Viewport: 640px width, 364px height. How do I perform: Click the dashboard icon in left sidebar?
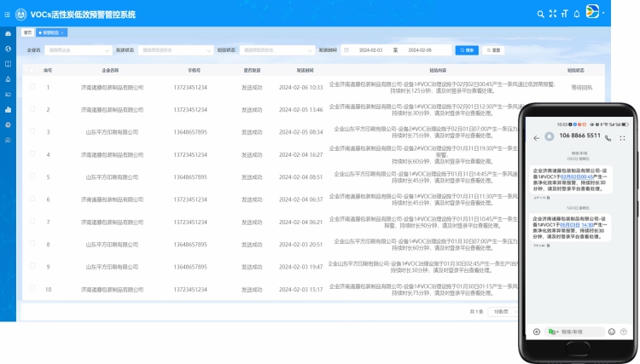point(8,33)
